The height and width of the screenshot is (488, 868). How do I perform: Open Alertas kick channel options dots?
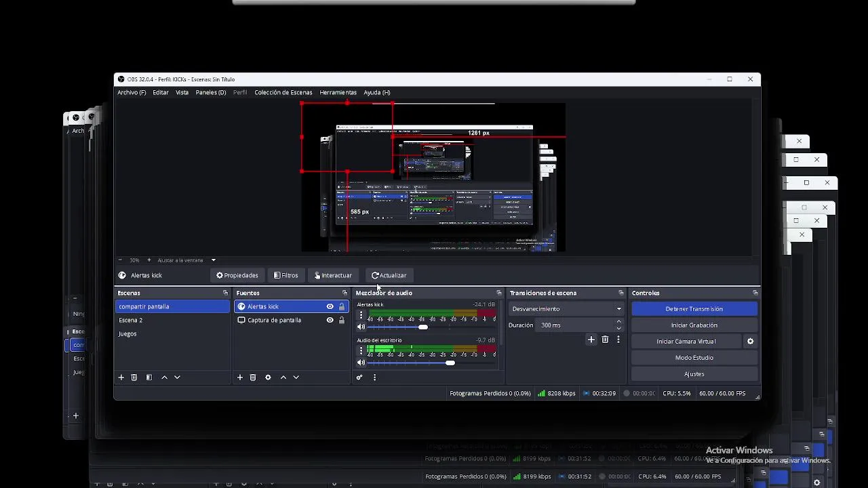[361, 315]
